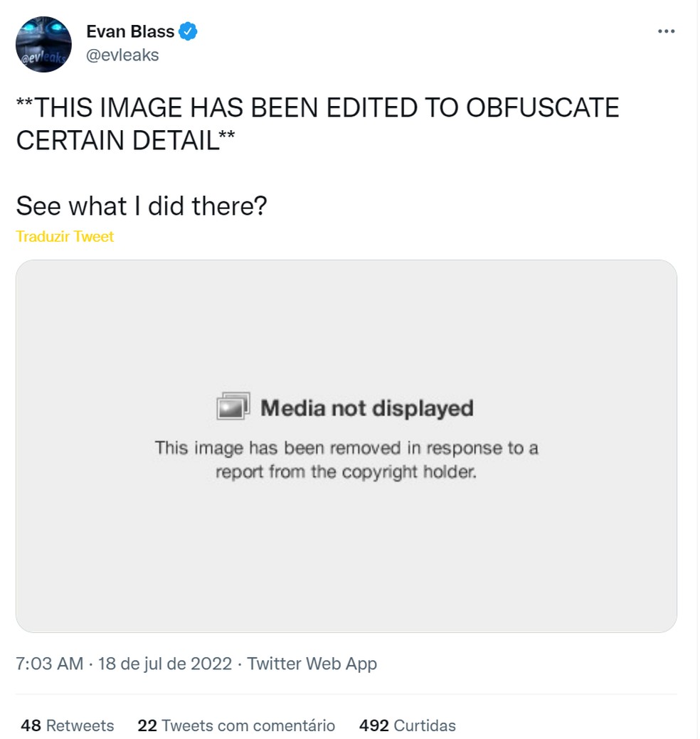Click the Media not displayed heading text

click(368, 407)
